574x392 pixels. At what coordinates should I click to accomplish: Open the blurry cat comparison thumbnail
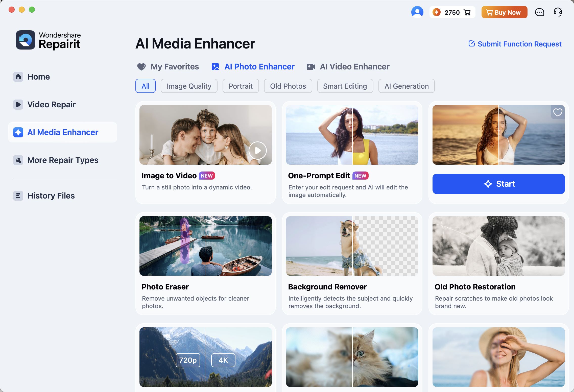click(x=352, y=357)
